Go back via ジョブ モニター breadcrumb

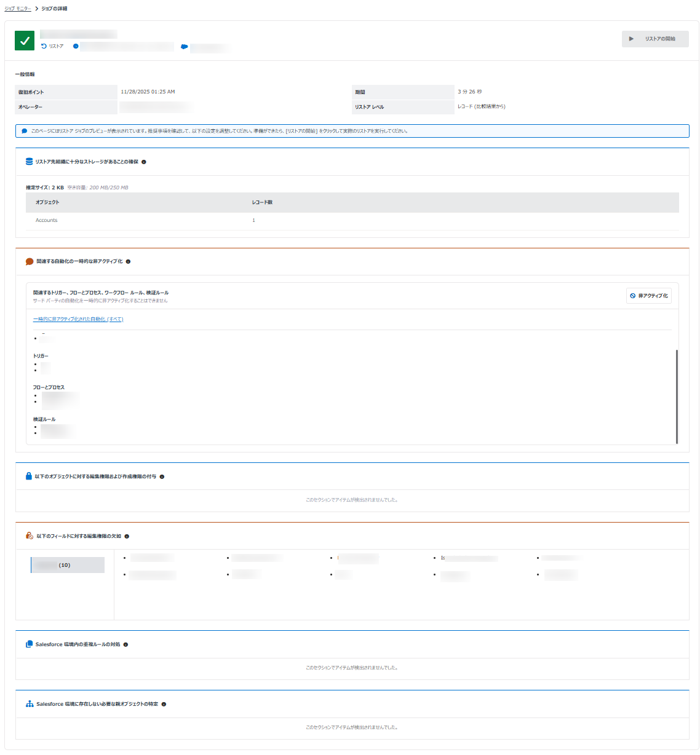18,9
